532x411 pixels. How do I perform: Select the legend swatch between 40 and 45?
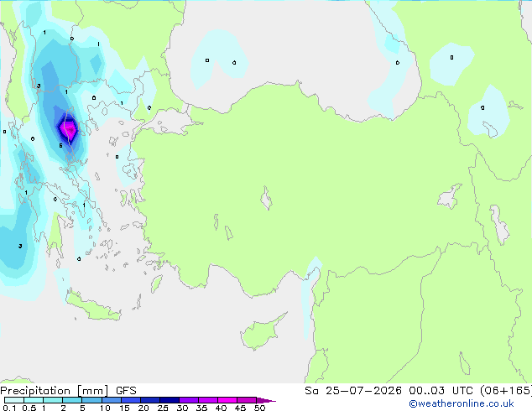point(227,400)
